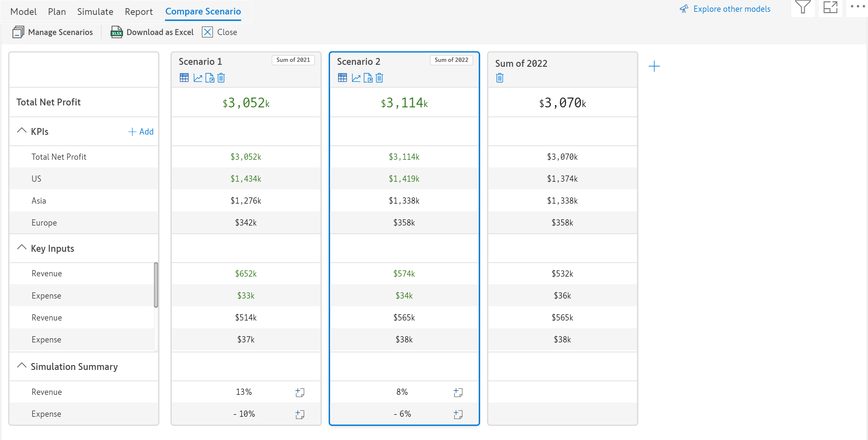Collapse the KPIs section
This screenshot has width=868, height=440.
(x=22, y=131)
